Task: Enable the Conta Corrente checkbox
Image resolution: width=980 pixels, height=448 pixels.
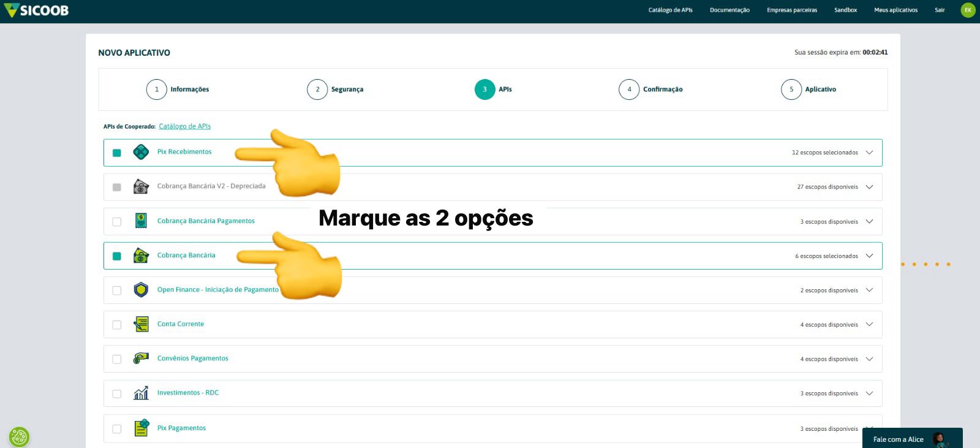Action: coord(117,325)
